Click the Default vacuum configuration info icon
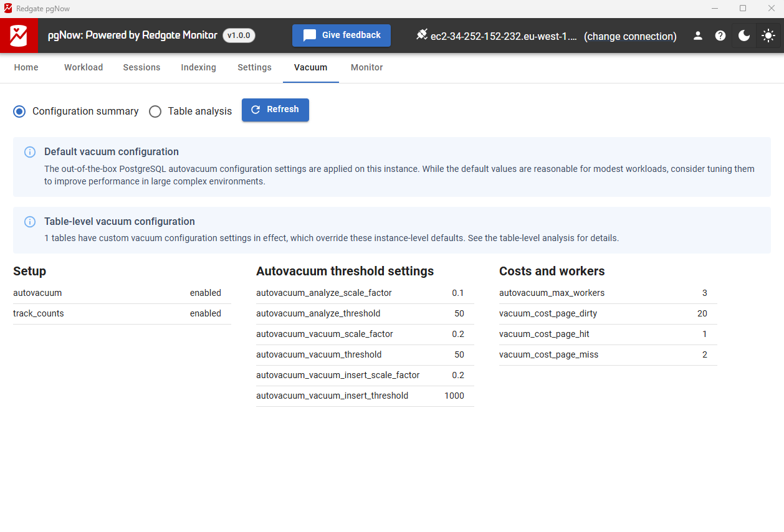This screenshot has width=784, height=532. (29, 152)
